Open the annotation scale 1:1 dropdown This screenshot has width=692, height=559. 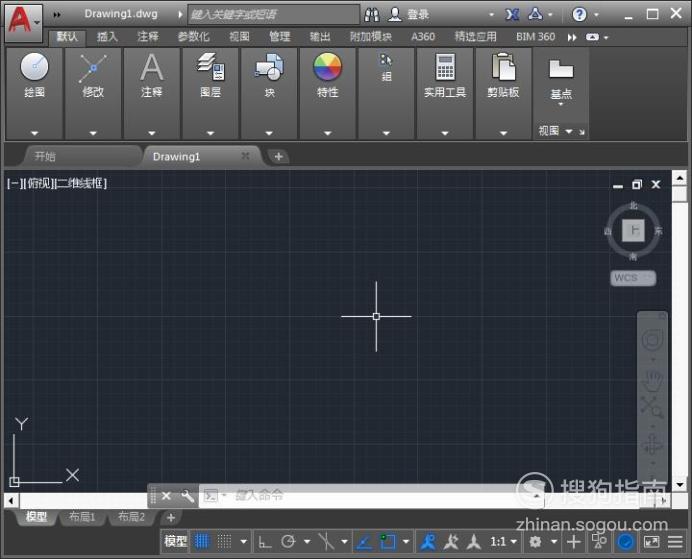pos(503,542)
